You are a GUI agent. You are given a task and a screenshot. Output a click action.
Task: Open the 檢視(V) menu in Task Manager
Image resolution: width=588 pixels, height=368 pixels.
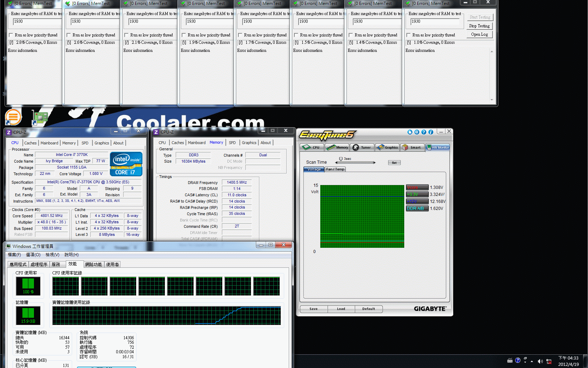pyautogui.click(x=52, y=255)
